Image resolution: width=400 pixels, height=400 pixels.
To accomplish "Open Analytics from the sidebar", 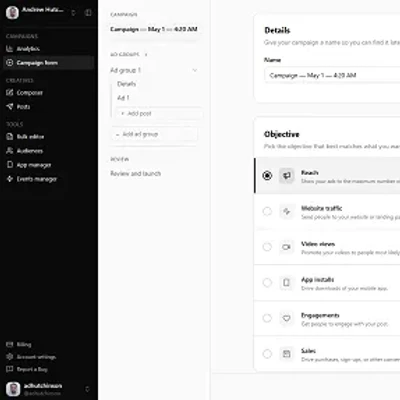I will coord(48,49).
